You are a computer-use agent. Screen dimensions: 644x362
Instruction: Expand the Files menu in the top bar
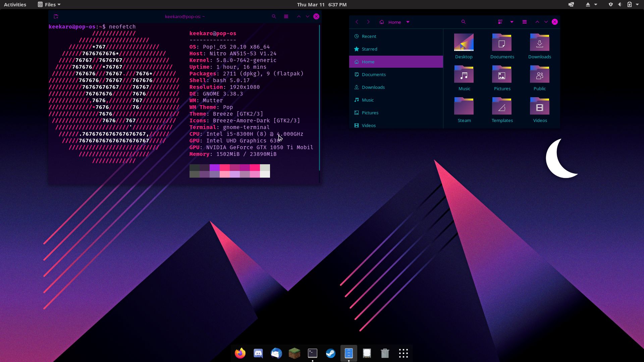[x=49, y=4]
